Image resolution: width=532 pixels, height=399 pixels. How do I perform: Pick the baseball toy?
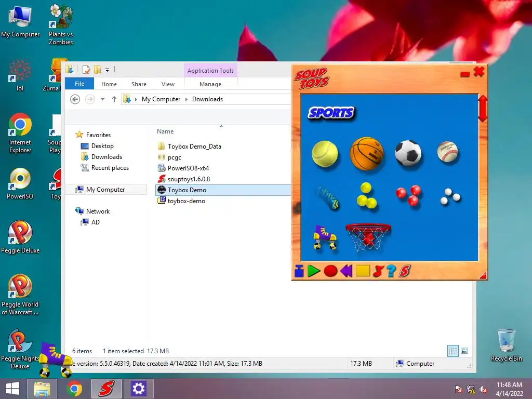click(x=447, y=152)
